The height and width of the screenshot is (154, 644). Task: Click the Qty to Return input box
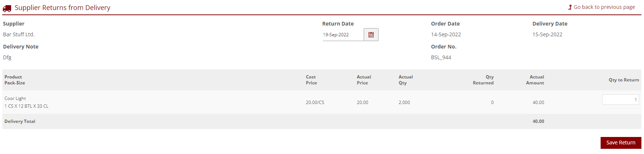[620, 100]
